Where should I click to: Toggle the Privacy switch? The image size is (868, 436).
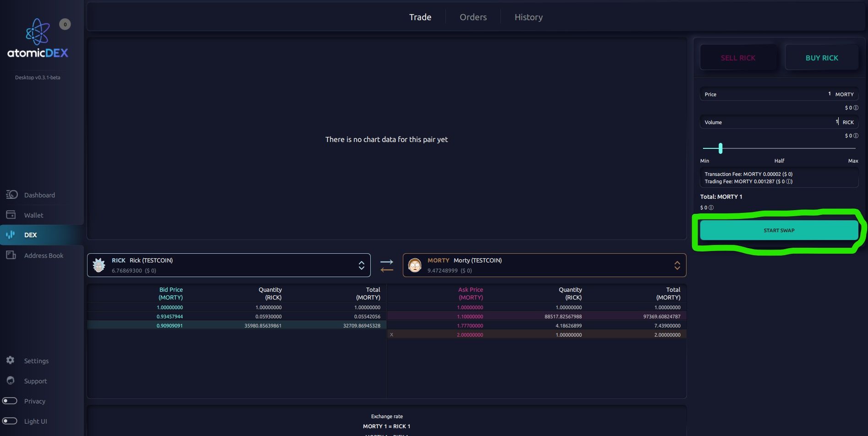click(10, 401)
